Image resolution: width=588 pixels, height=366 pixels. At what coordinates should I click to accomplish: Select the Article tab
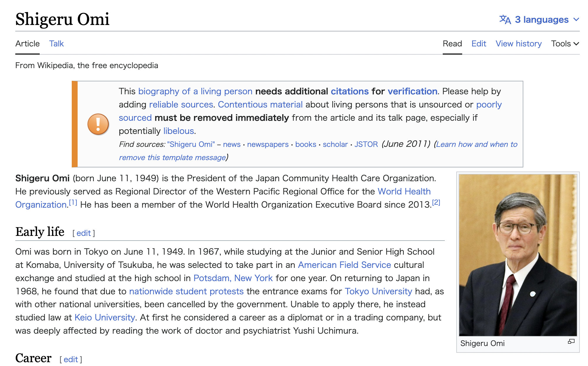coord(27,44)
